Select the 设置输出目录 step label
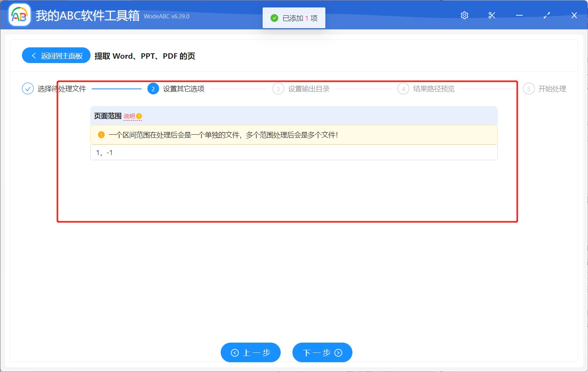Image resolution: width=588 pixels, height=372 pixels. click(309, 89)
